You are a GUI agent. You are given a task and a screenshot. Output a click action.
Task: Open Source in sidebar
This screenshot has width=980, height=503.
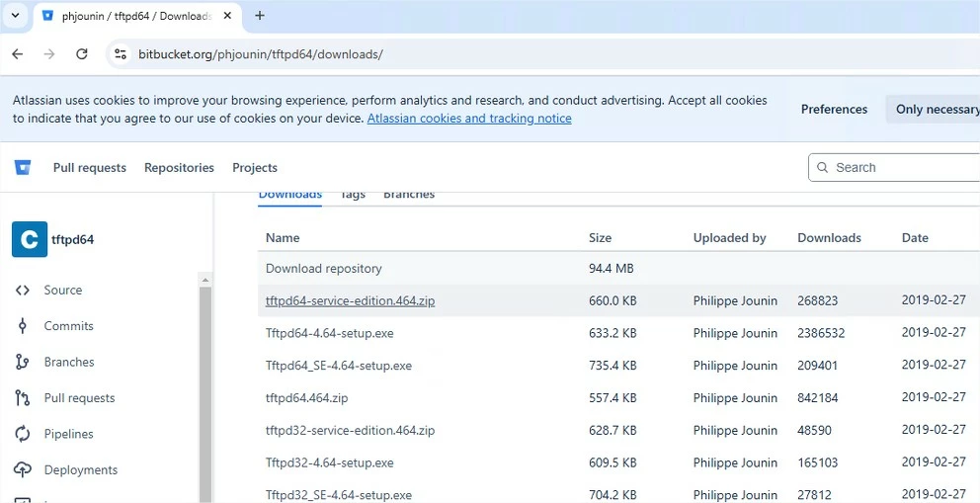coord(63,290)
